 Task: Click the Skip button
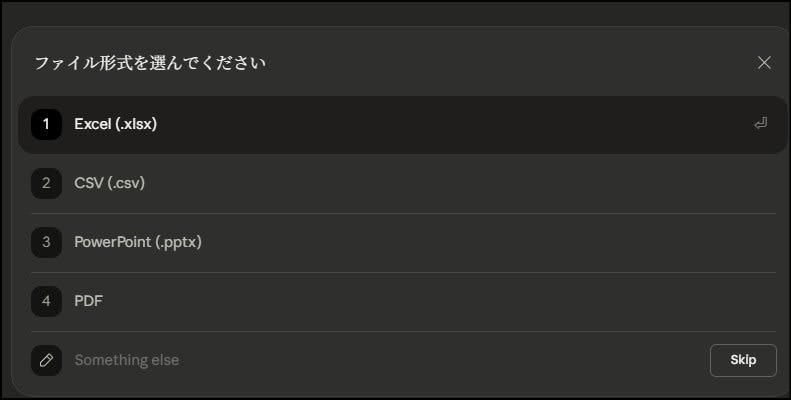point(743,360)
